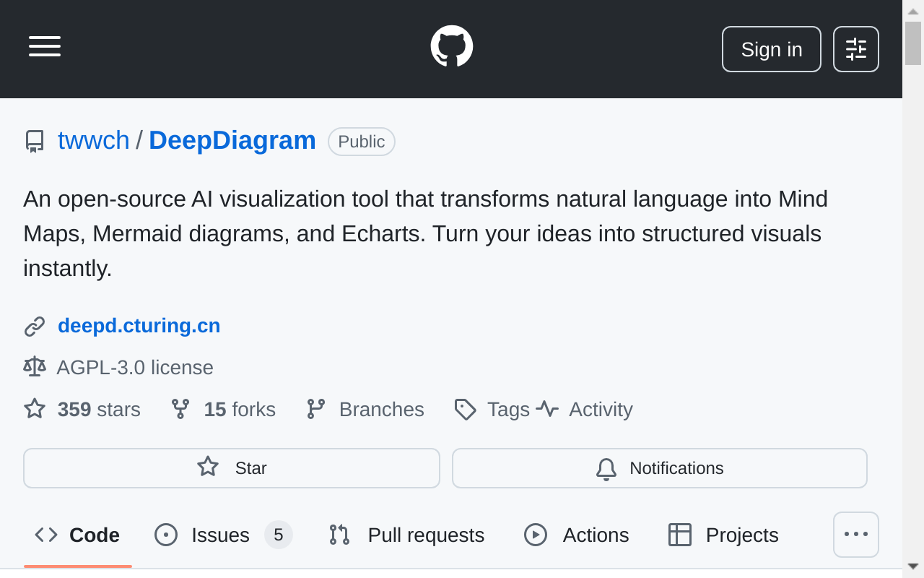Click the repository book icon
924x578 pixels.
tap(34, 141)
